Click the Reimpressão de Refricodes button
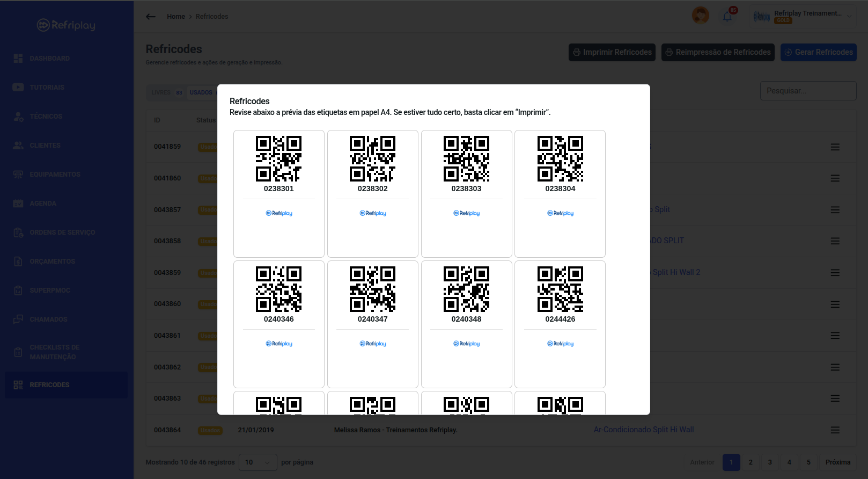The width and height of the screenshot is (868, 479). click(x=718, y=52)
